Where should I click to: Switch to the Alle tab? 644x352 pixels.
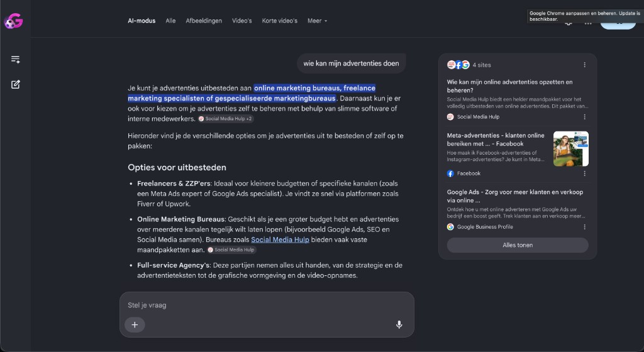coord(170,21)
